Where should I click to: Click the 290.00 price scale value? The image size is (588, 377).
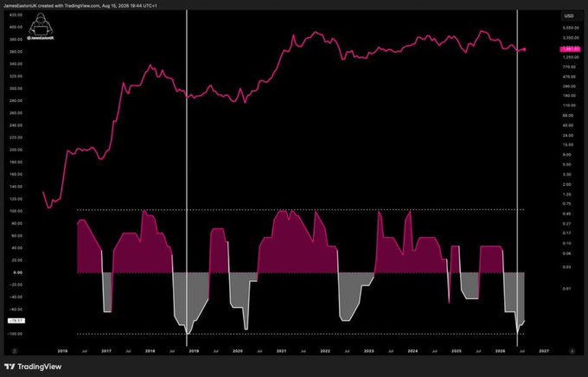[569, 86]
